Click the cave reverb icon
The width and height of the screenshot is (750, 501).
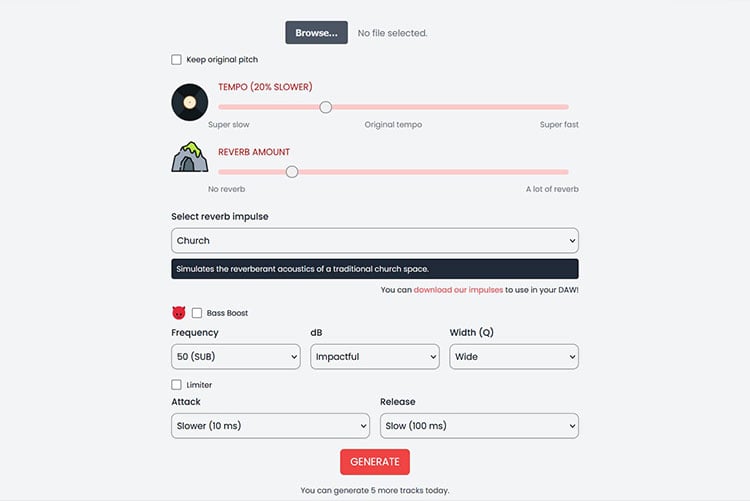click(x=189, y=158)
